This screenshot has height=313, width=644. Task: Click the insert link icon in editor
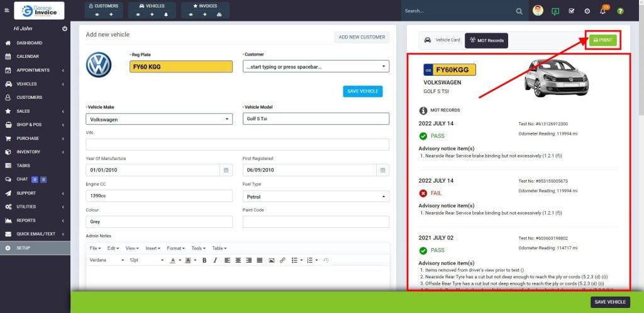pos(282,260)
